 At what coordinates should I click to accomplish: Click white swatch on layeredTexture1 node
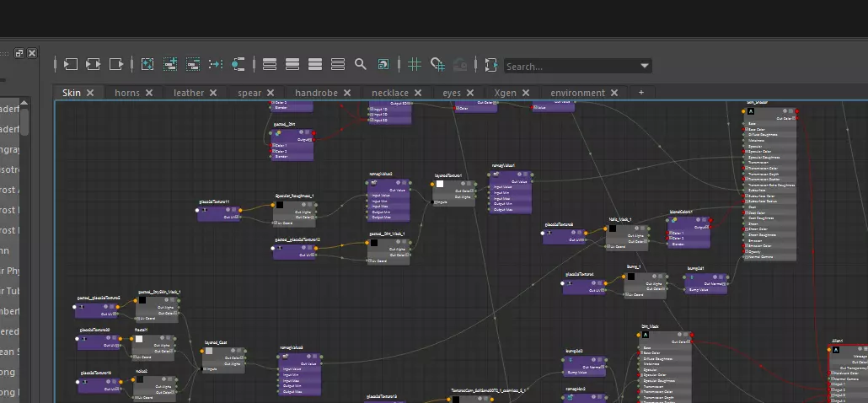(x=440, y=184)
